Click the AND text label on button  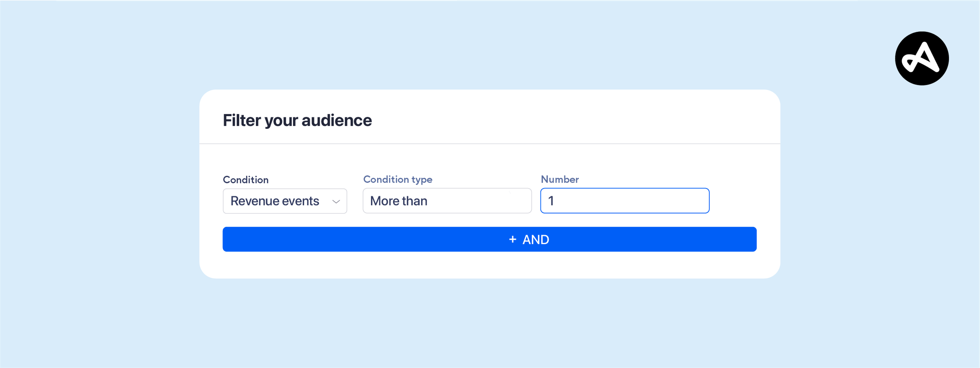[535, 240]
